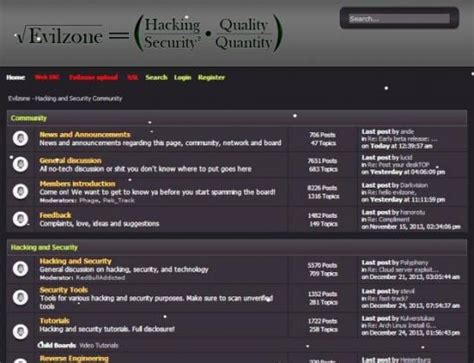This screenshot has height=363, width=474.
Task: Open 'Re: Post your deskTOP' last post link
Action: [398, 165]
